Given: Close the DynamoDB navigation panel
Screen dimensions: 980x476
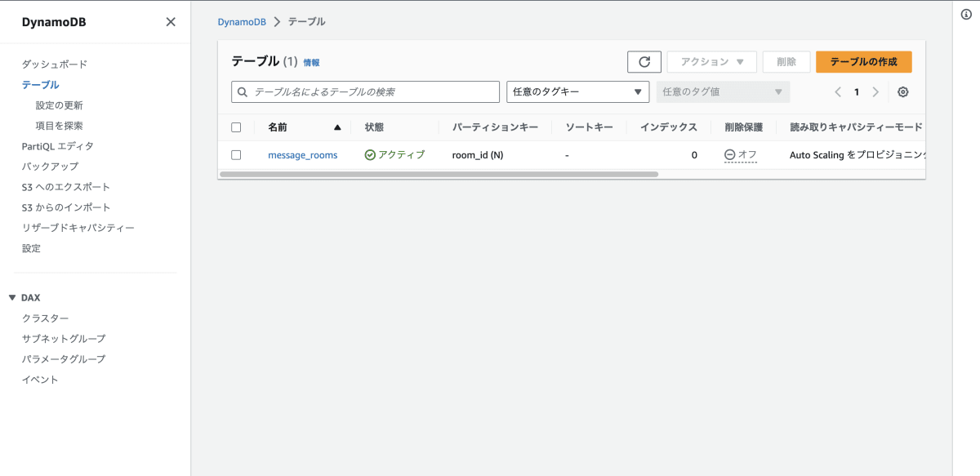Looking at the screenshot, I should point(171,22).
